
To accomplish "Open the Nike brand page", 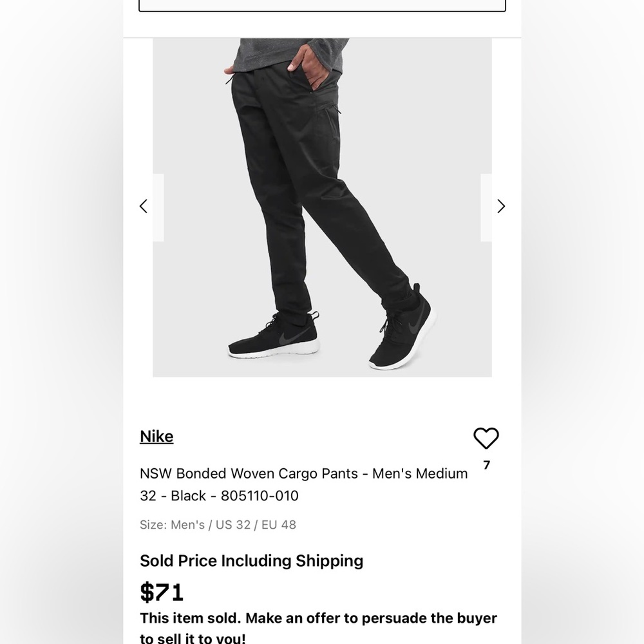I will 156,437.
